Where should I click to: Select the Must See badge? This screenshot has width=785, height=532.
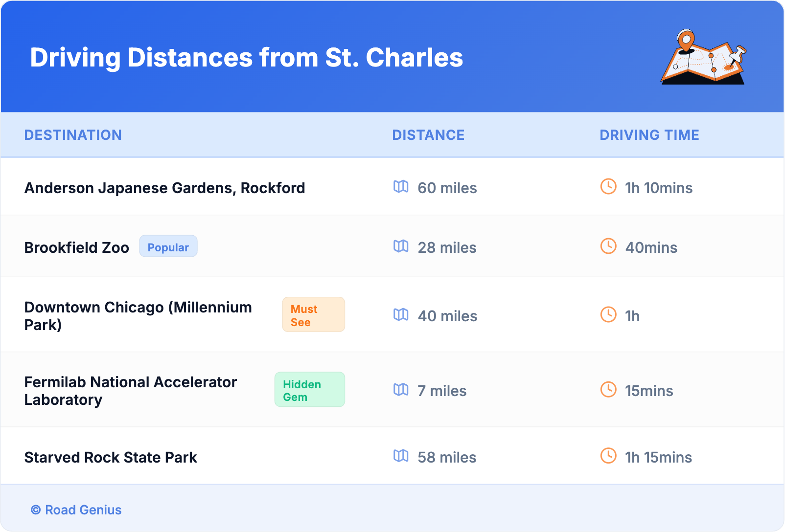pyautogui.click(x=313, y=315)
